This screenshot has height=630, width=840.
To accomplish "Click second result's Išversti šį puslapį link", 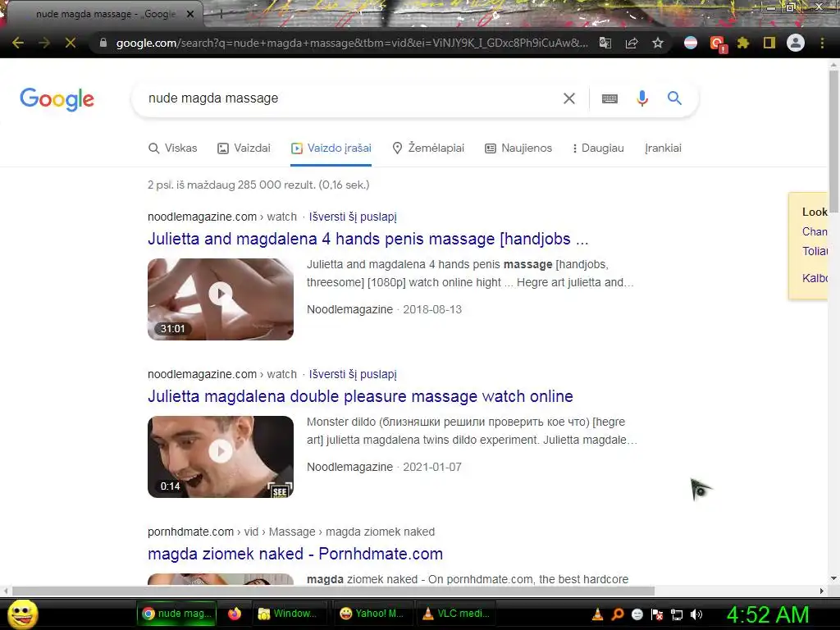I will (x=353, y=374).
